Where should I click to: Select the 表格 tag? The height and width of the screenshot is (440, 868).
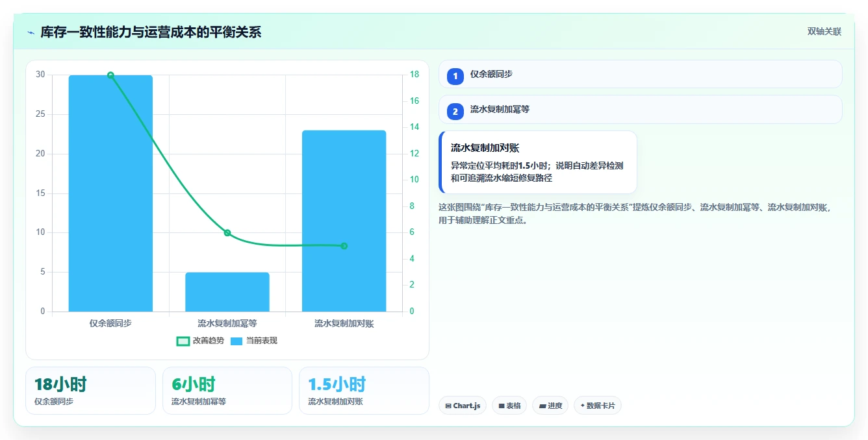pos(509,406)
